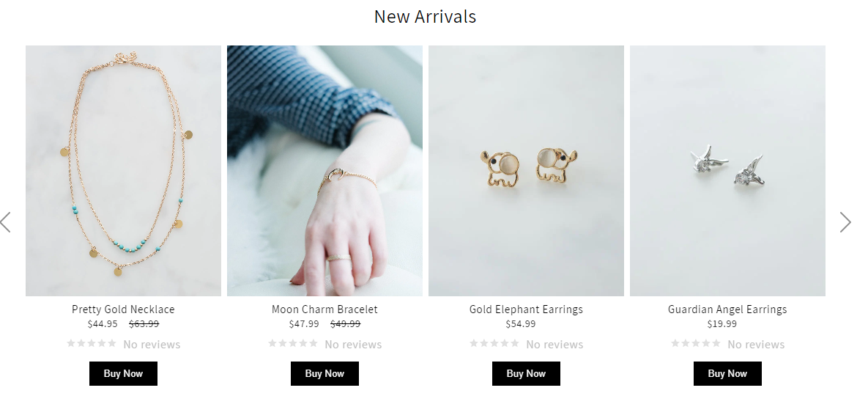The width and height of the screenshot is (868, 396).
Task: Click the Pretty Gold Necklace title link
Action: [x=124, y=309]
